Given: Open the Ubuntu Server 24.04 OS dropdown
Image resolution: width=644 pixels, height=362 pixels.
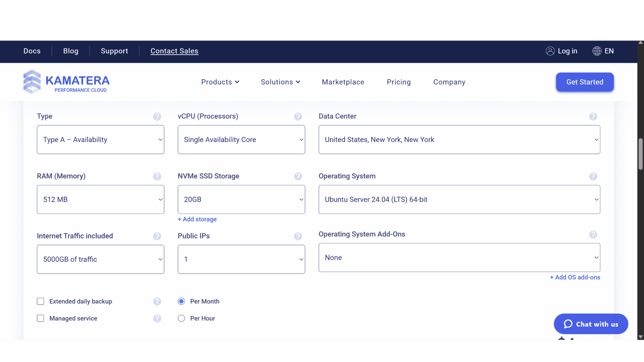Looking at the screenshot, I should click(x=459, y=200).
